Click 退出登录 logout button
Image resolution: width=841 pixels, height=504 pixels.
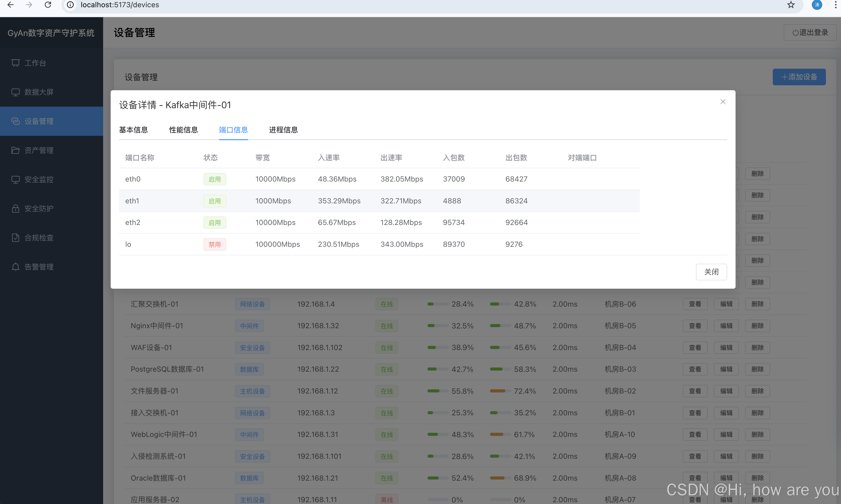[810, 33]
